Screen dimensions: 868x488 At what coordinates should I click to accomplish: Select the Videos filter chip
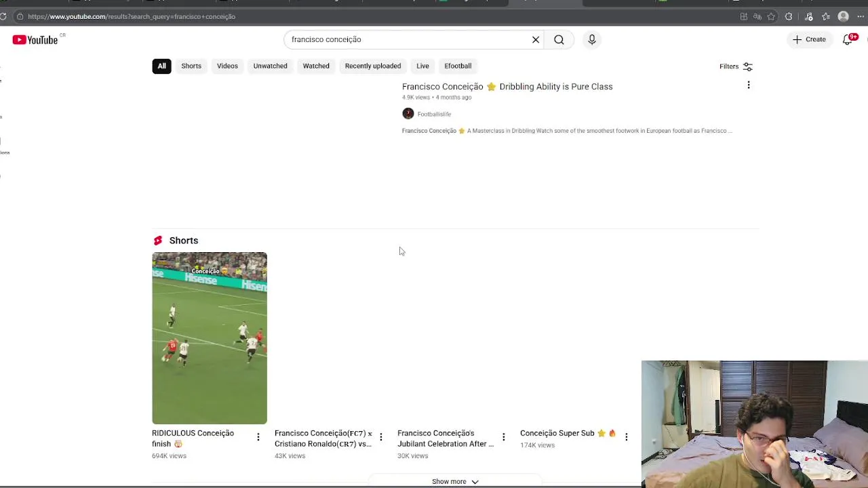tap(227, 66)
